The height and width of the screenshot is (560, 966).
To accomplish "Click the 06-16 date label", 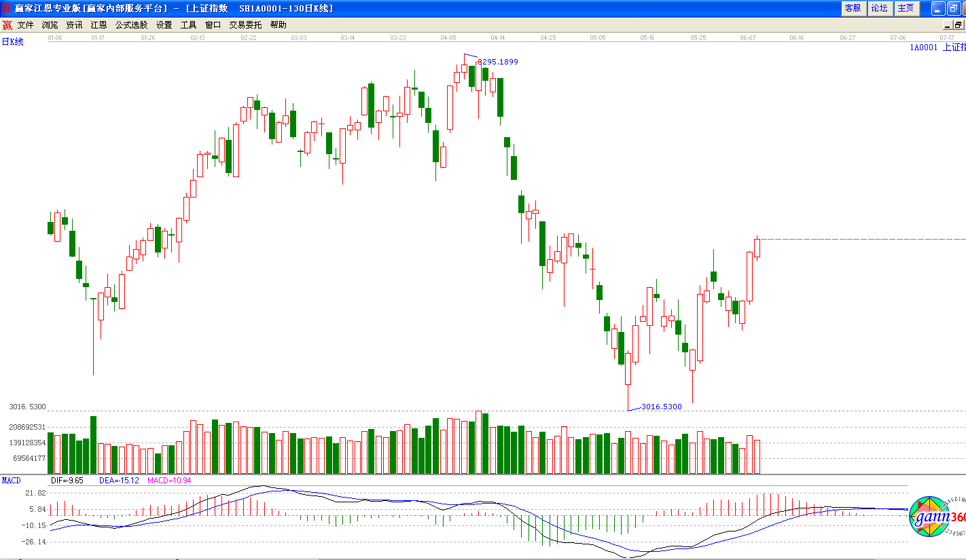I will click(798, 38).
